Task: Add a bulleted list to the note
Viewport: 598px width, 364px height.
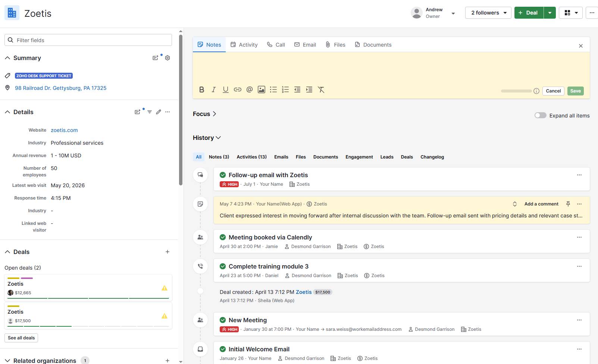Action: pos(273,90)
